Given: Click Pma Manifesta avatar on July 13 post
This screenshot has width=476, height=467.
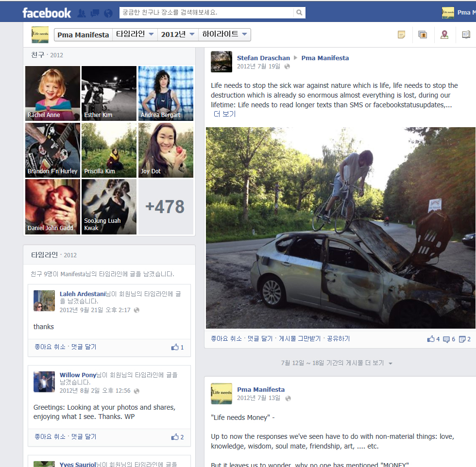Looking at the screenshot, I should pos(221,394).
